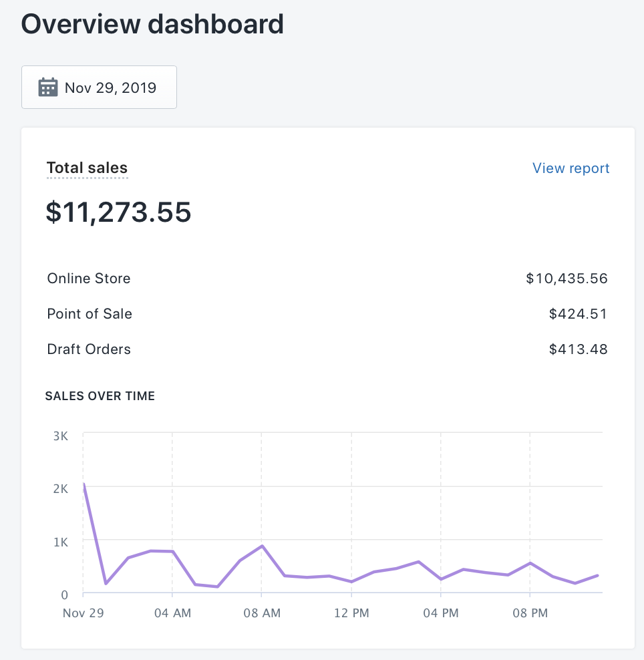Click the chart's starting peak near 2K
Viewport: 644px width, 660px height.
coord(84,485)
